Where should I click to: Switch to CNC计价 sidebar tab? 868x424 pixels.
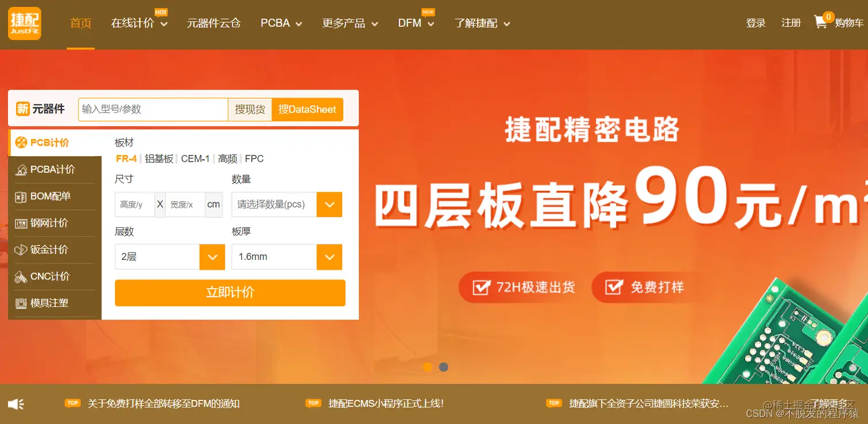pyautogui.click(x=55, y=277)
